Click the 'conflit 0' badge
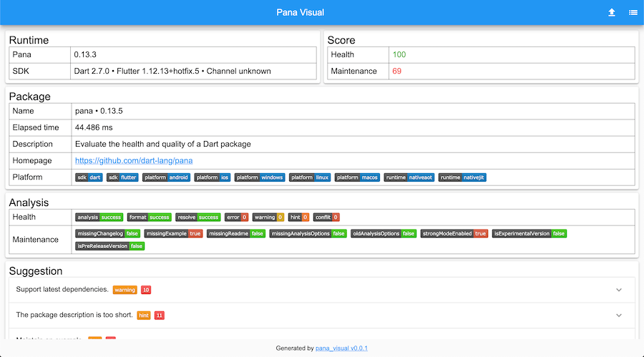 point(326,217)
